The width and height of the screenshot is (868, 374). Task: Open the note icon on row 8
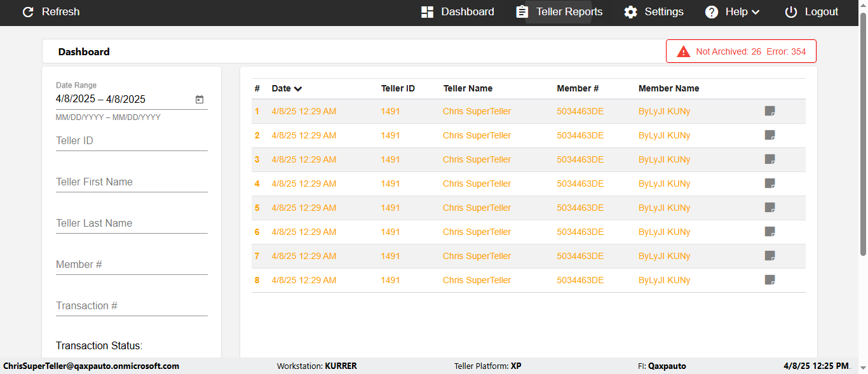pyautogui.click(x=770, y=280)
